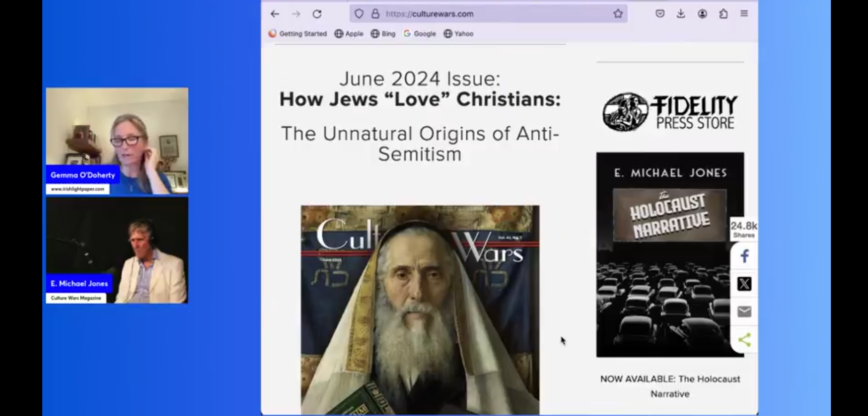
Task: Share the page on Facebook
Action: (x=744, y=256)
